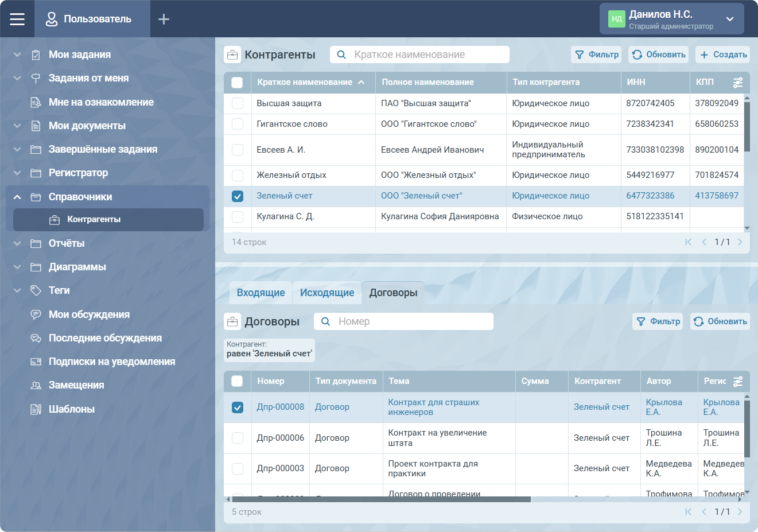
Task: Collapse the Справочники section
Action: [x=17, y=197]
